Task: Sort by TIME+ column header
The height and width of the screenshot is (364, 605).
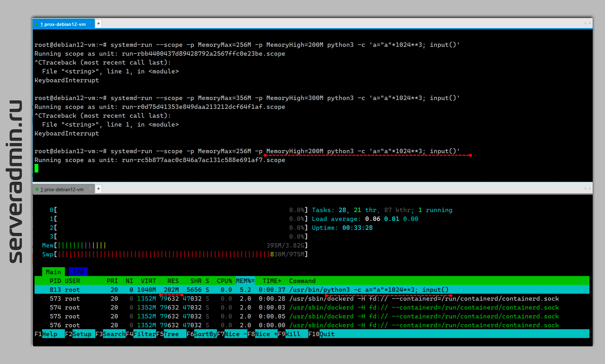Action: click(272, 281)
